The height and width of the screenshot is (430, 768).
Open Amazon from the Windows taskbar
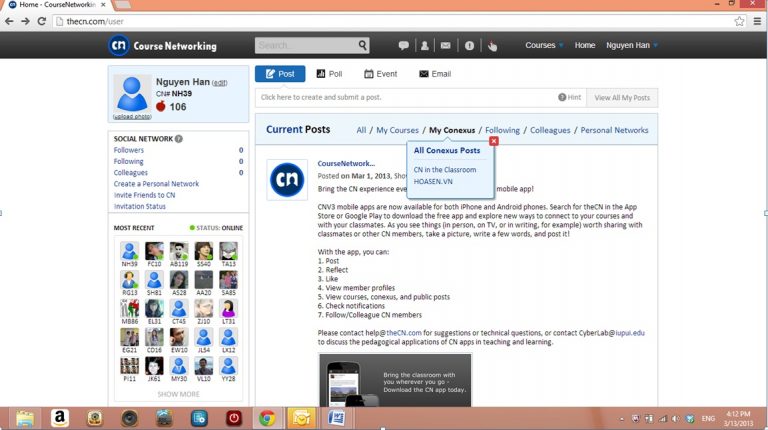pos(59,417)
